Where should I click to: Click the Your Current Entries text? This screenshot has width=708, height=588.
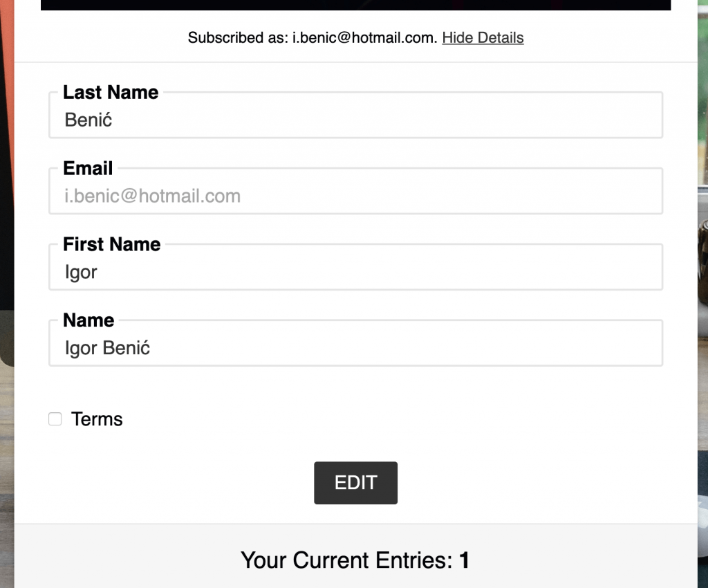(346, 560)
